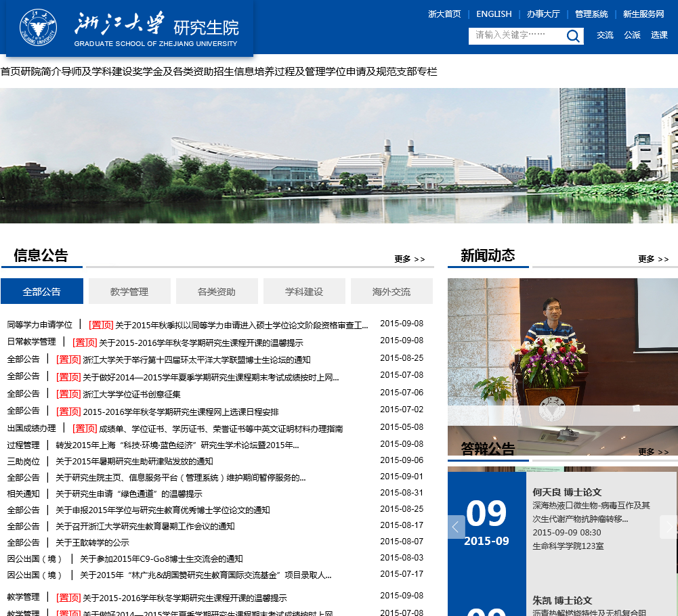Open the notice 参加2015年C9-Go8博士生交流会

tap(161, 559)
